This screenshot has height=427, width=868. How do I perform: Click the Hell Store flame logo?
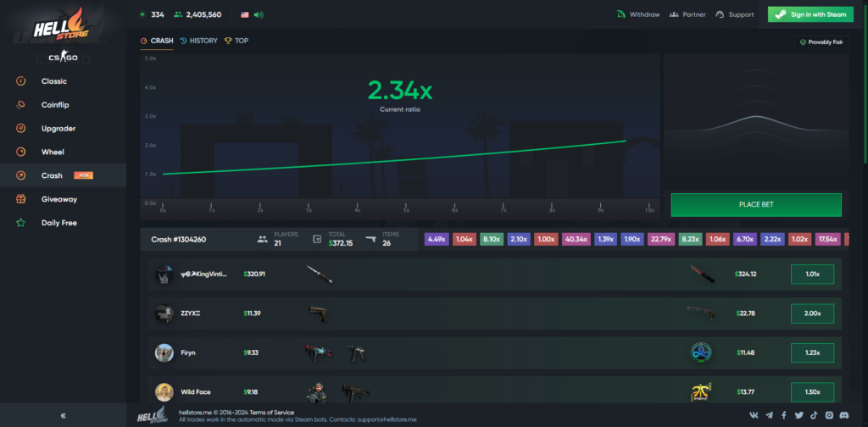pos(63,23)
